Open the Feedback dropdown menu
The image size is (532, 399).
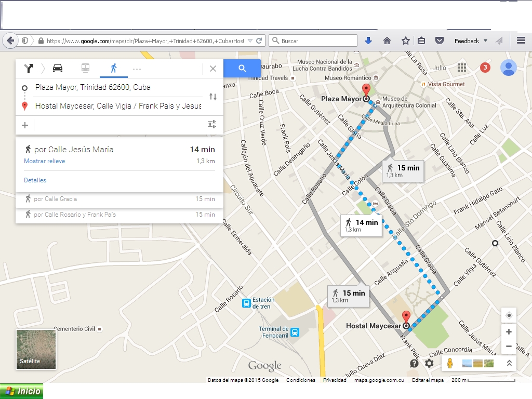(x=471, y=41)
